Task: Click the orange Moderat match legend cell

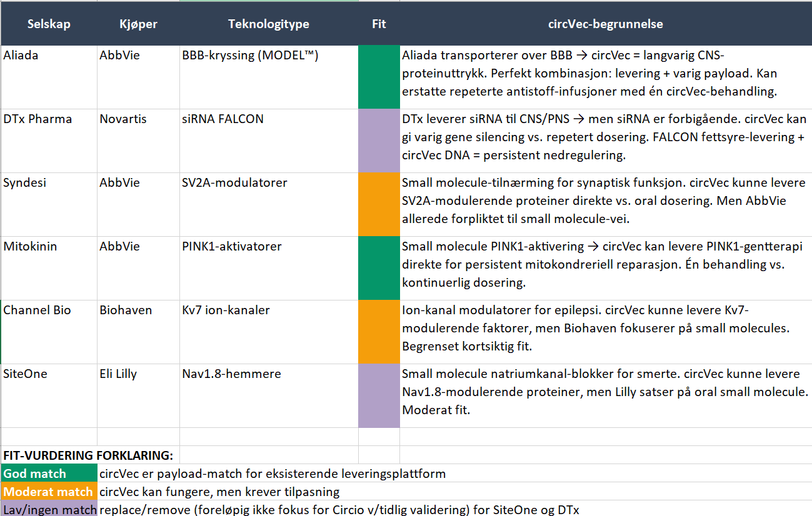Action: pyautogui.click(x=49, y=492)
